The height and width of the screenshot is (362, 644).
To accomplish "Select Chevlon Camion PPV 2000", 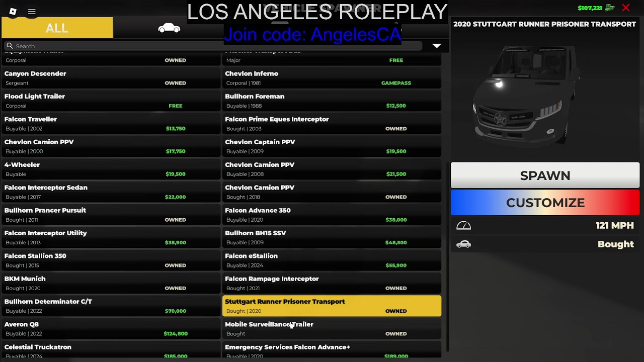I will (111, 146).
